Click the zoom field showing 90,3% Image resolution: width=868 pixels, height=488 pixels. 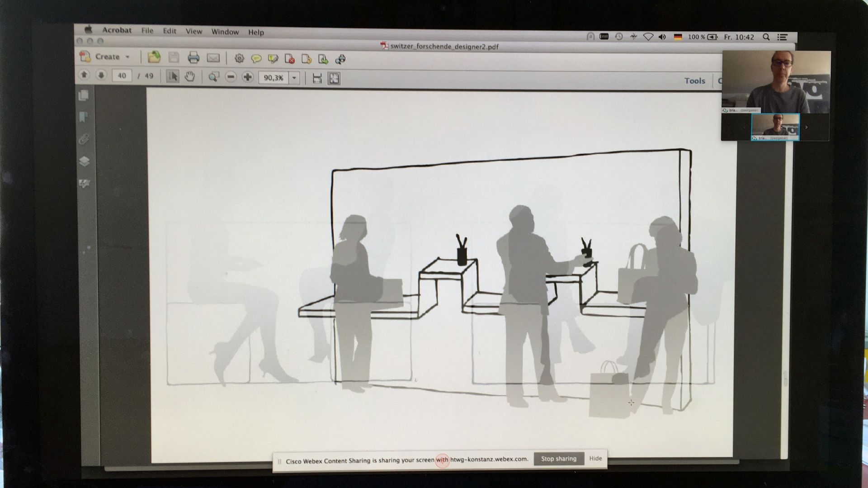tap(274, 78)
